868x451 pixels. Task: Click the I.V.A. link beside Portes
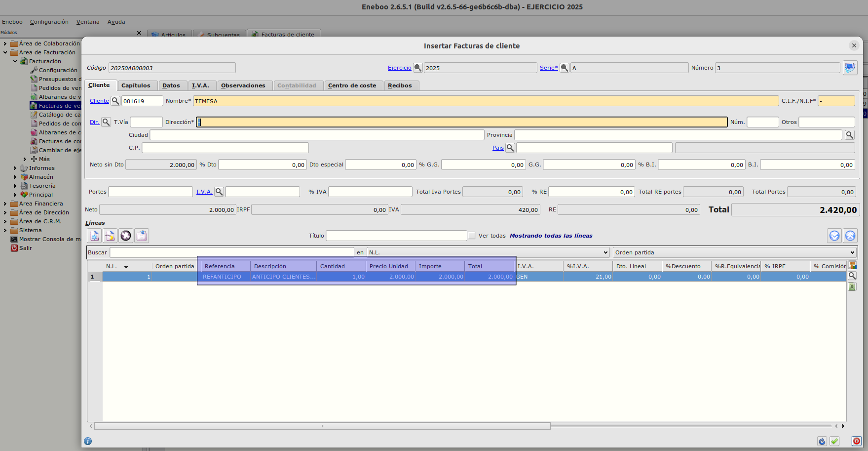(x=204, y=192)
